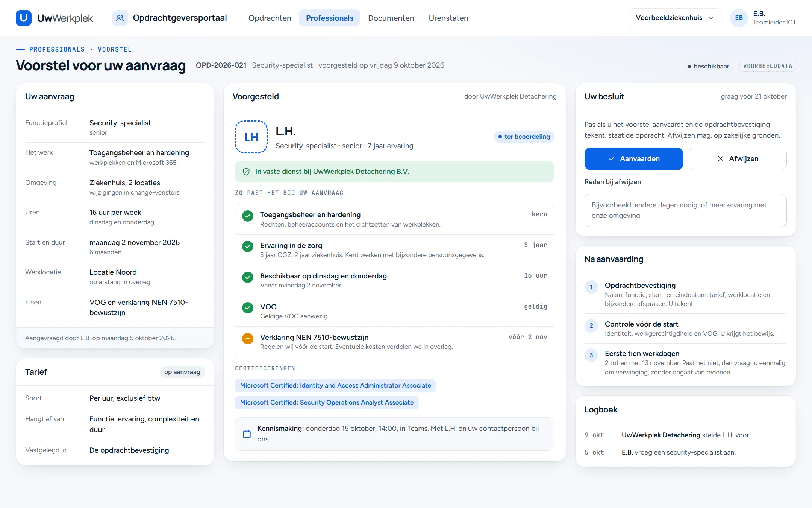The image size is (812, 508).
Task: Open the EB user avatar
Action: pyautogui.click(x=739, y=18)
